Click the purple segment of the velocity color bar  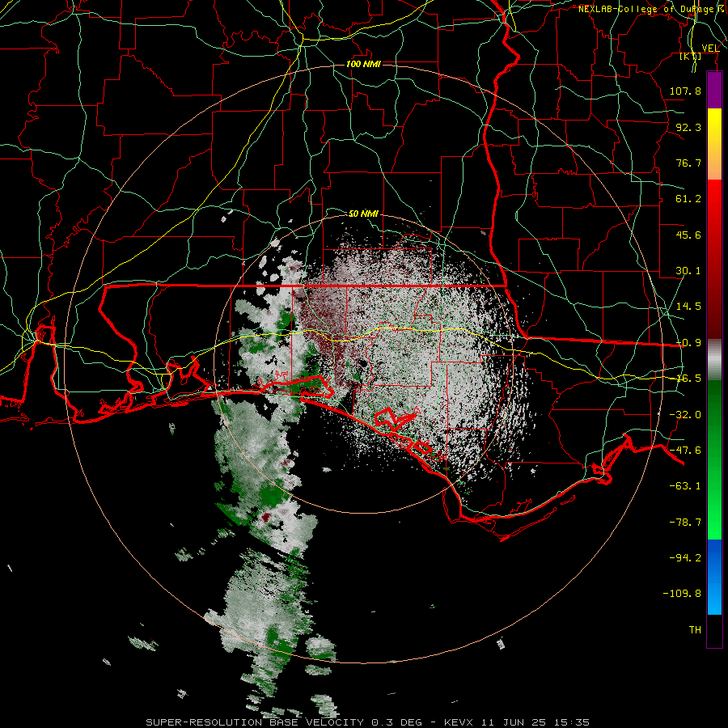714,91
